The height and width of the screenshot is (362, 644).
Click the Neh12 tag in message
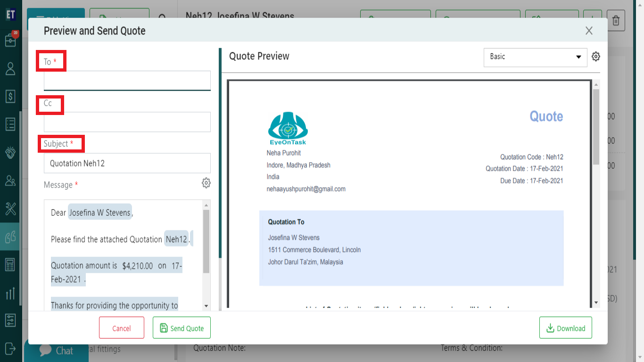tap(176, 239)
